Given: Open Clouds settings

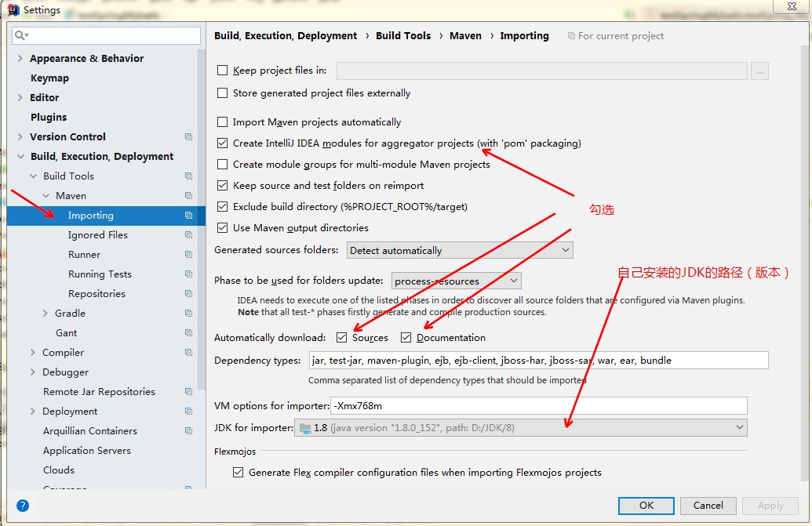Looking at the screenshot, I should coord(59,470).
